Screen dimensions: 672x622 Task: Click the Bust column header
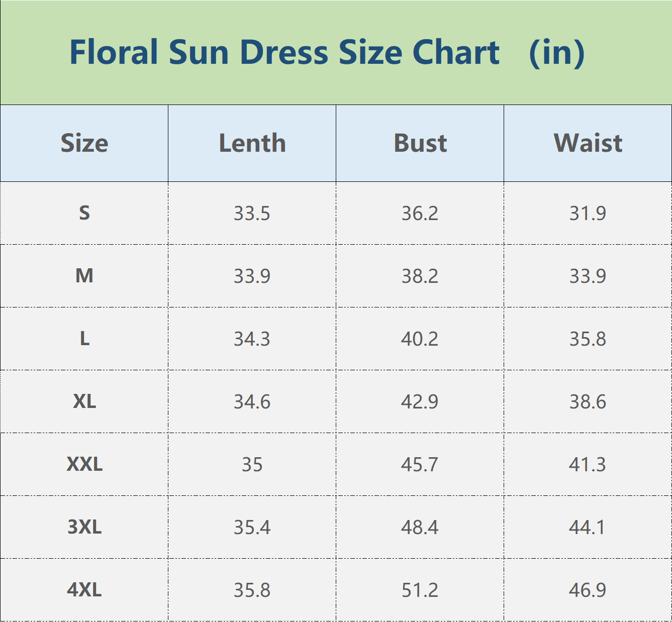click(x=420, y=143)
